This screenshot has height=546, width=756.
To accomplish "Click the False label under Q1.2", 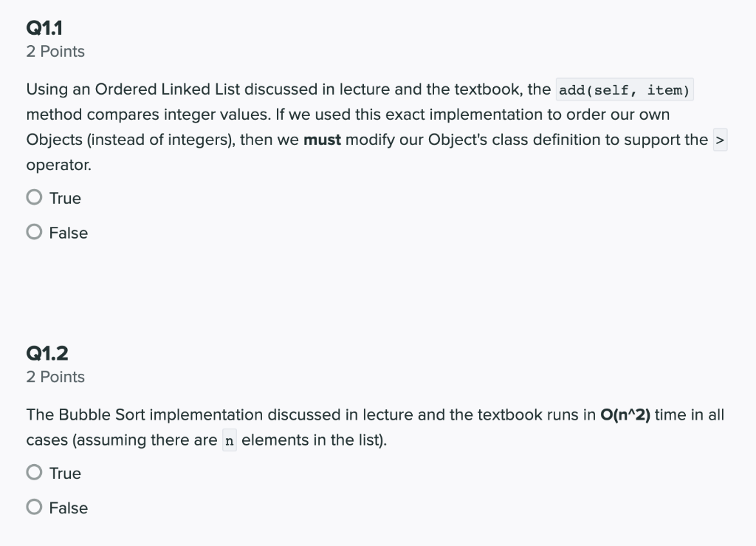I will click(x=68, y=508).
